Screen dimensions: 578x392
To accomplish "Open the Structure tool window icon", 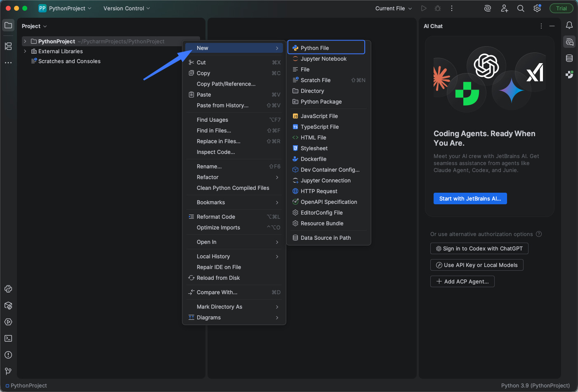I will click(8, 46).
